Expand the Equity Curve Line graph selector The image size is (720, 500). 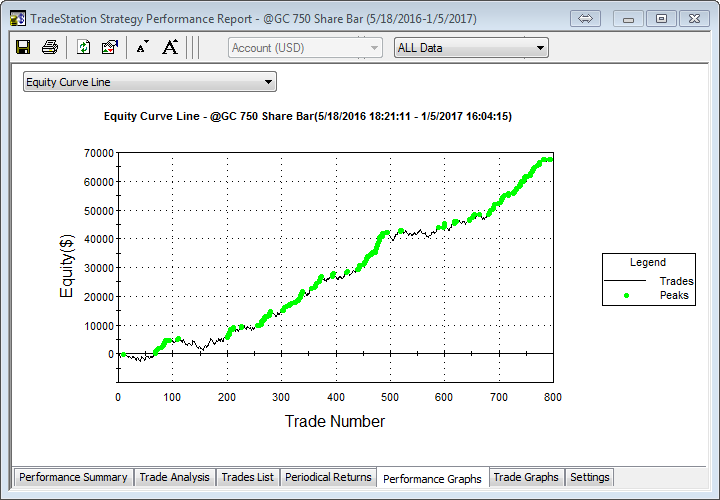tap(150, 82)
